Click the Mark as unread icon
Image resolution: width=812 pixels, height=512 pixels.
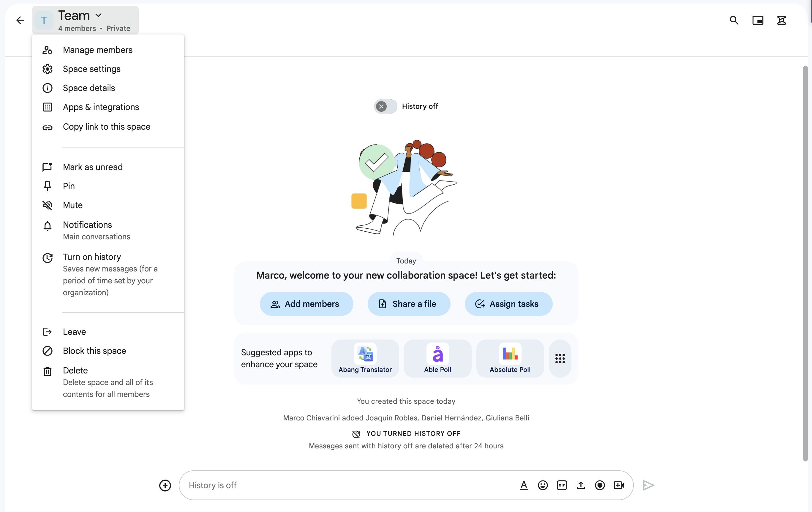coord(47,166)
